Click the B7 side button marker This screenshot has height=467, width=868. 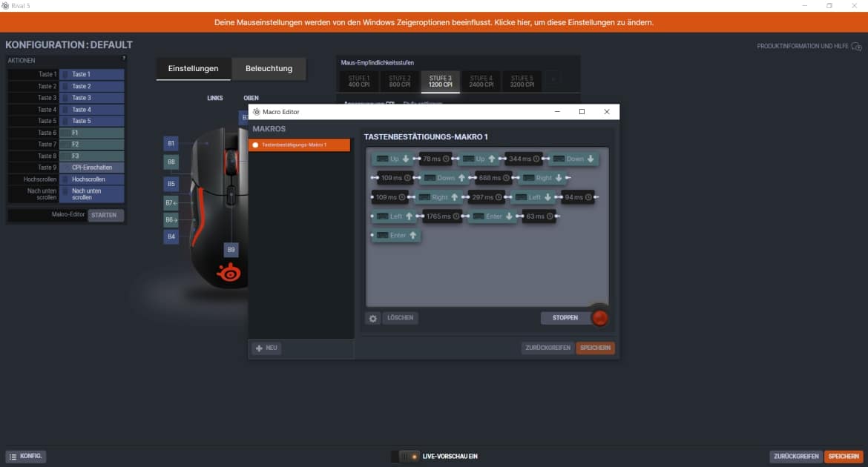(171, 202)
